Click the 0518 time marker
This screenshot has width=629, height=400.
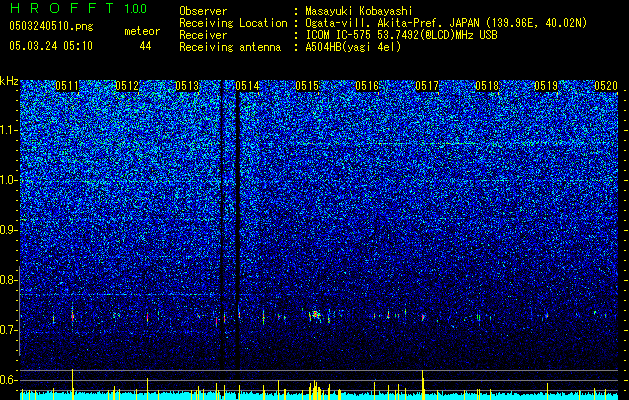(x=487, y=86)
